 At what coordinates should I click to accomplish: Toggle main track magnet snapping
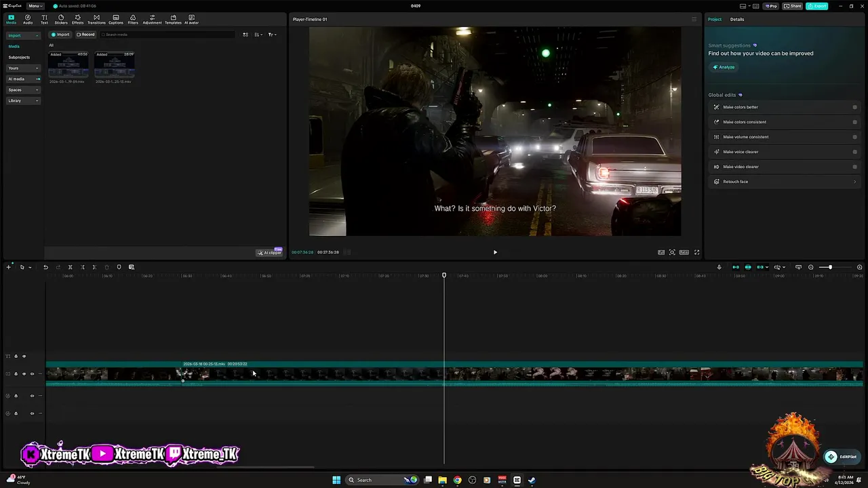tap(735, 267)
